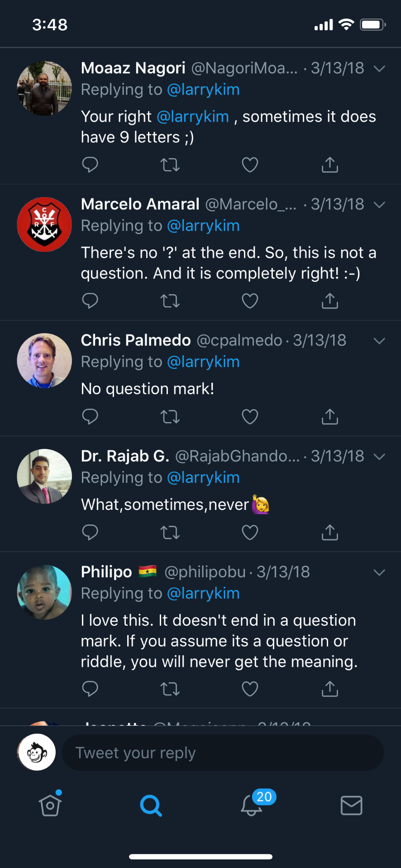Go to the Home tab
Image resolution: width=401 pixels, height=868 pixels.
[x=50, y=806]
